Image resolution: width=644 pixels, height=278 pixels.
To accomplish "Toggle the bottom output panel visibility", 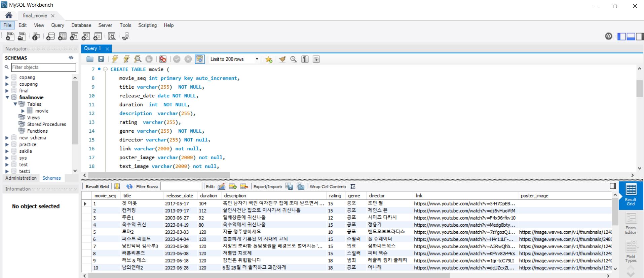I will click(x=631, y=36).
